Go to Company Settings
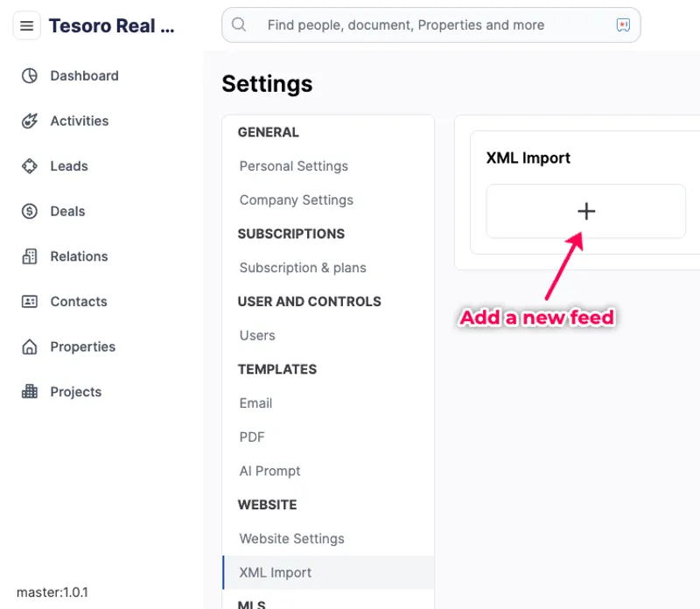Viewport: 700px width, 609px height. (297, 200)
